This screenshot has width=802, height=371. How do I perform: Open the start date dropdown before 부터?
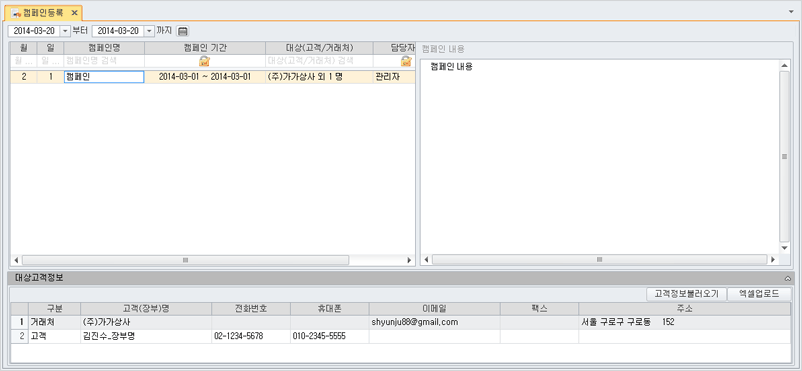(x=65, y=31)
